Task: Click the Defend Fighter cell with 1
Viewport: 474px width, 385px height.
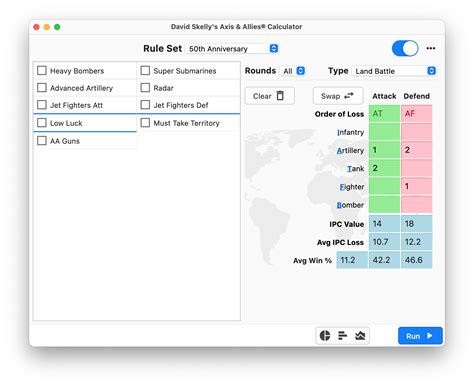Action: coord(417,186)
